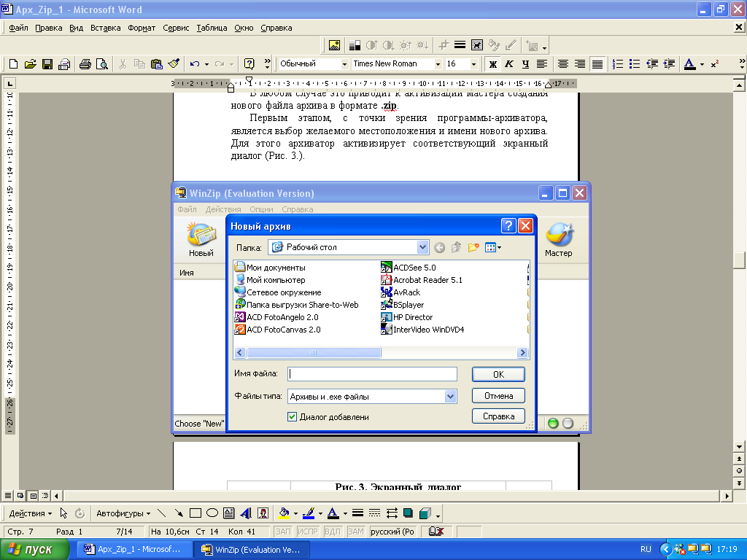Screen dimensions: 747x560
Task: Increase the paragraph indent
Action: (x=669, y=64)
